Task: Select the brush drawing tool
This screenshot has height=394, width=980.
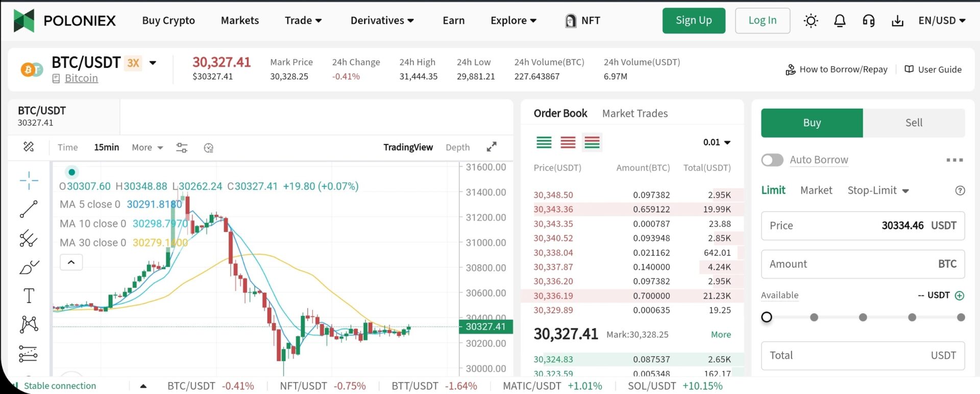Action: [x=29, y=267]
